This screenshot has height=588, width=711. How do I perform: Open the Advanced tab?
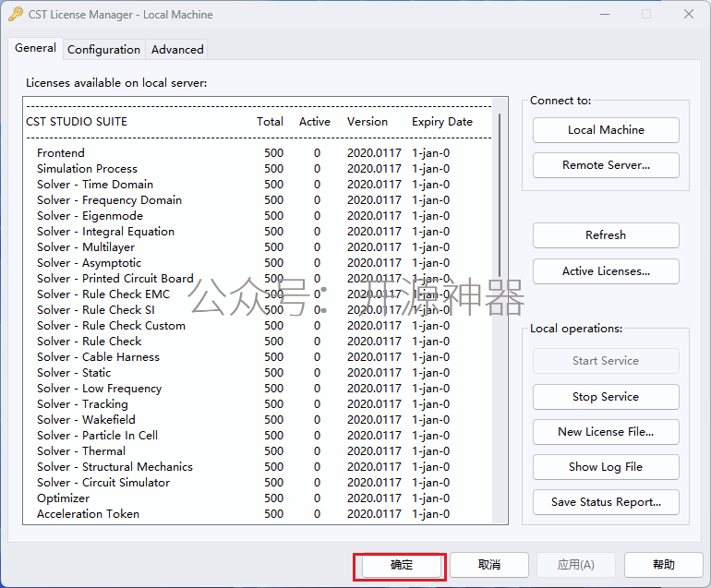click(177, 50)
